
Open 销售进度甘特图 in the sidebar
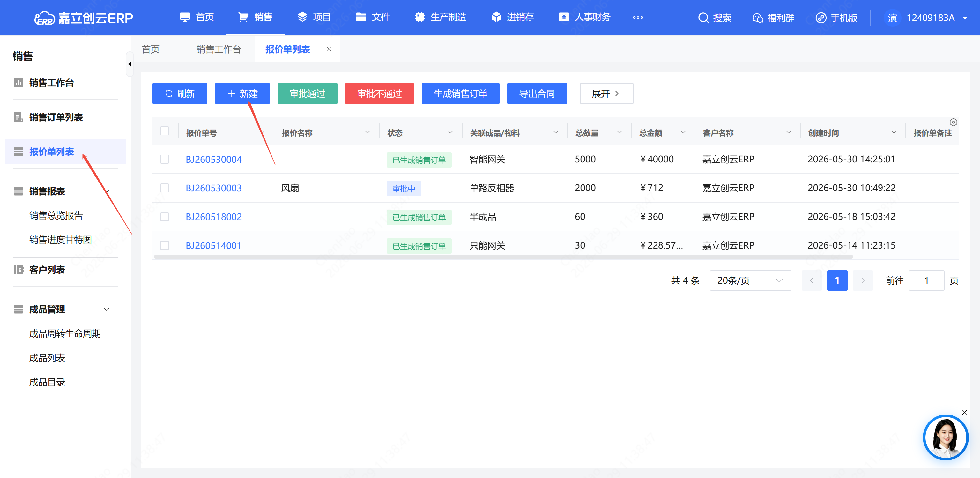61,240
